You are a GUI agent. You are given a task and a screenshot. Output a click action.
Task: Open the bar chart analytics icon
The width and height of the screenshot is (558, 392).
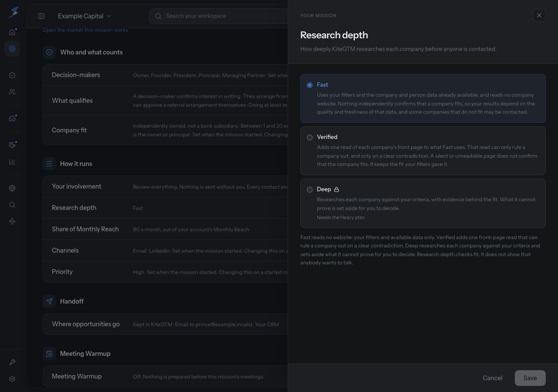tap(12, 162)
